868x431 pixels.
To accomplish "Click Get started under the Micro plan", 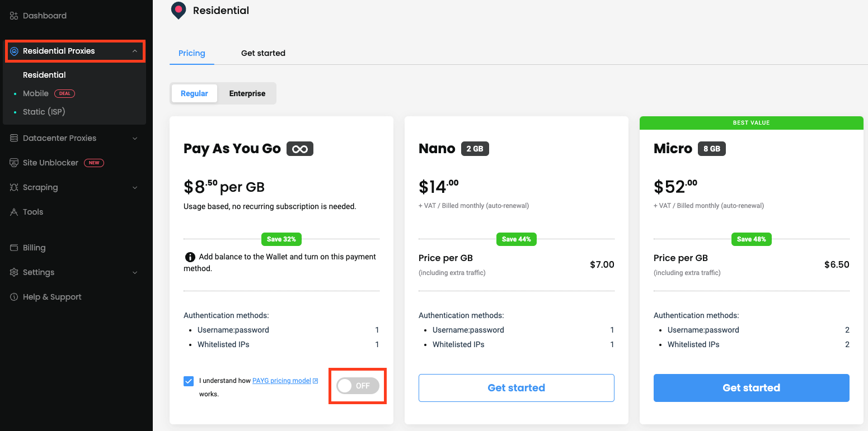I will click(751, 388).
